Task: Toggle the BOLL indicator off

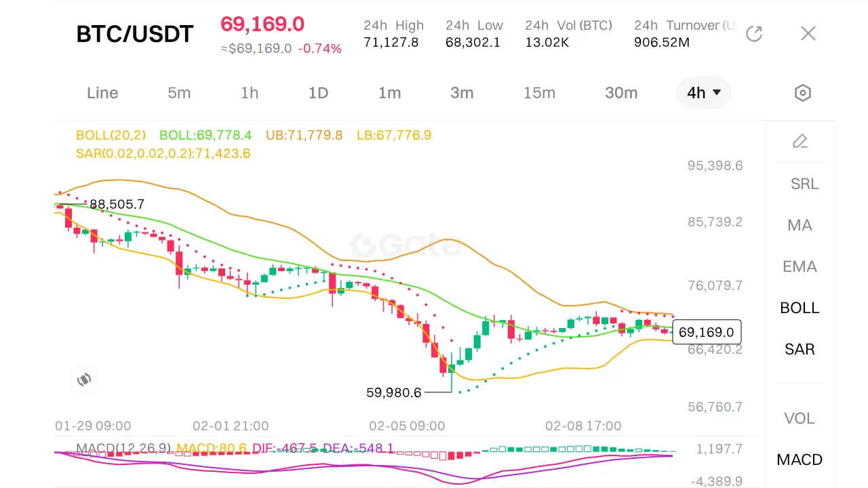Action: coord(800,308)
